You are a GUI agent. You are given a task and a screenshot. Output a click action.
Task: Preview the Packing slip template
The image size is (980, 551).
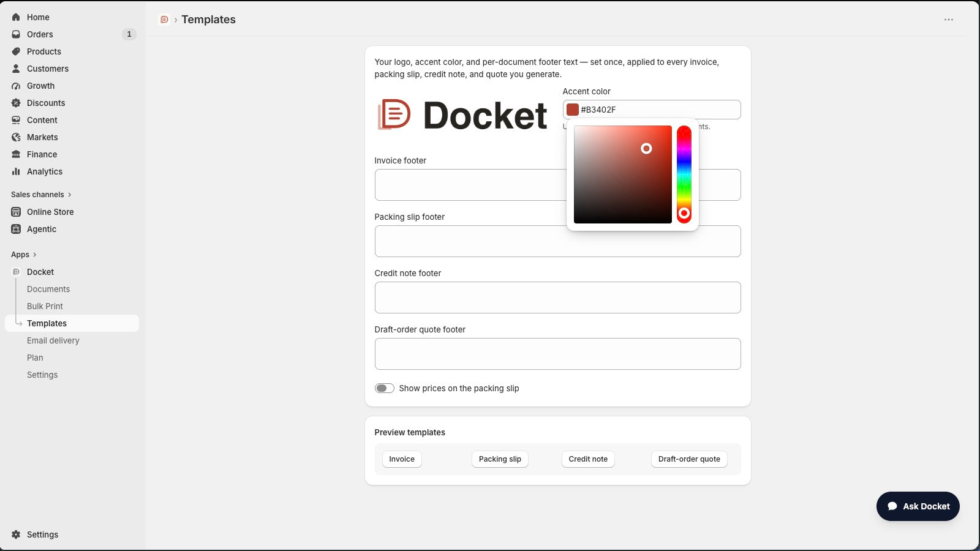[500, 459]
